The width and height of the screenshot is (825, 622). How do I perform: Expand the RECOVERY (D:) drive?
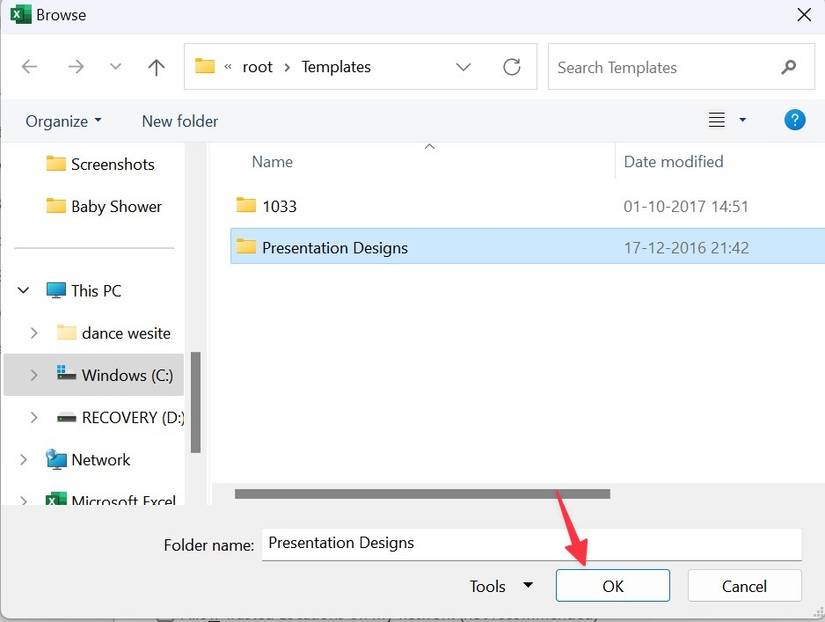tap(33, 417)
